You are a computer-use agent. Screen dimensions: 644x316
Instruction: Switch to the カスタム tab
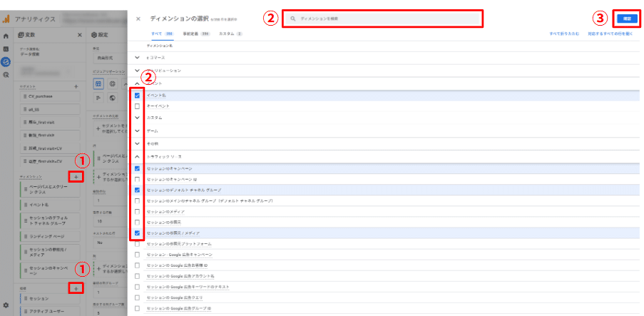click(x=230, y=34)
